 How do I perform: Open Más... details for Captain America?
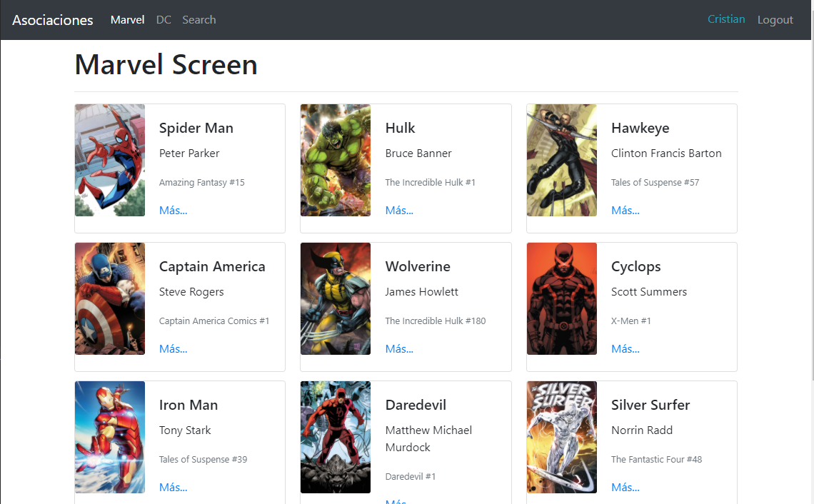(173, 348)
